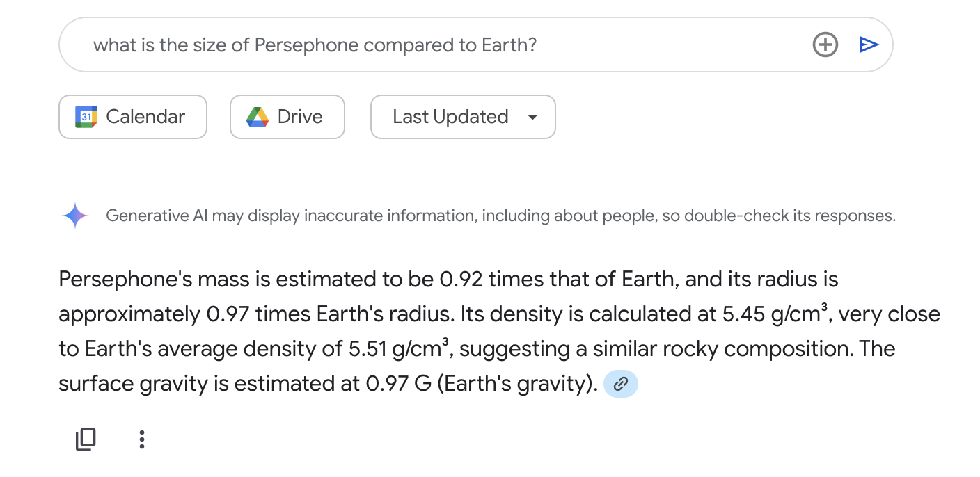This screenshot has height=477, width=980.
Task: Click the generative AI disclaimer text
Action: pyautogui.click(x=500, y=216)
